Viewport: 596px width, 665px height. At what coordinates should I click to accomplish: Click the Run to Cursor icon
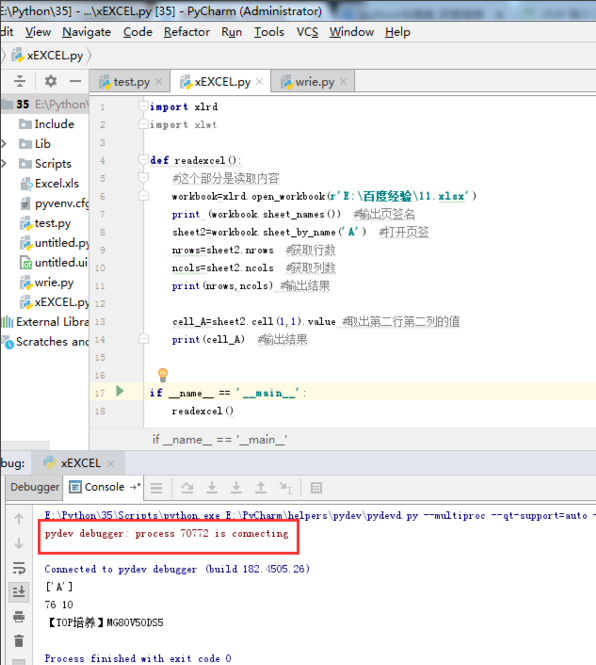[x=285, y=488]
